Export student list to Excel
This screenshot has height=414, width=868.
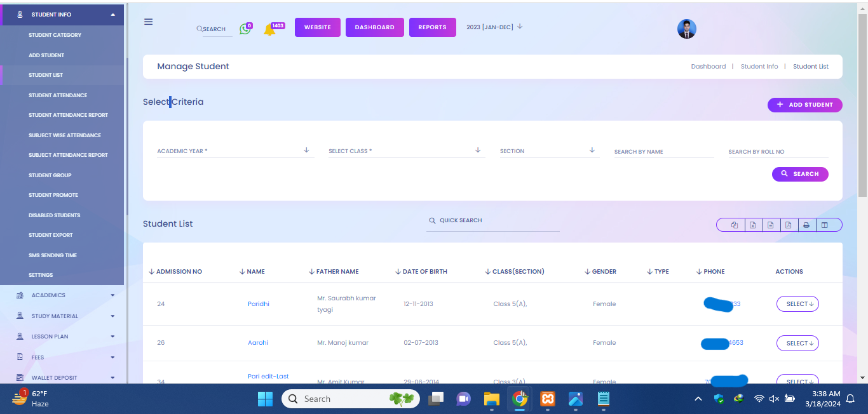coord(752,225)
